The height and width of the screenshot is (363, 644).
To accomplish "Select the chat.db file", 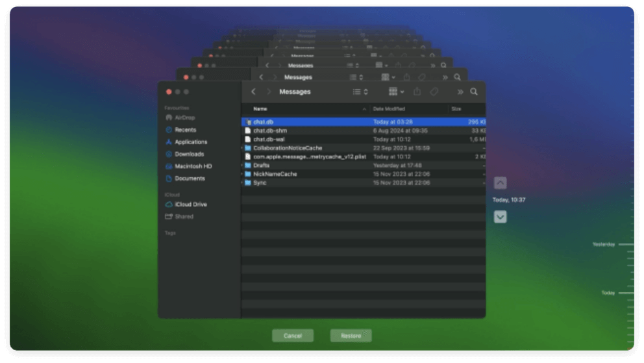I will click(364, 122).
